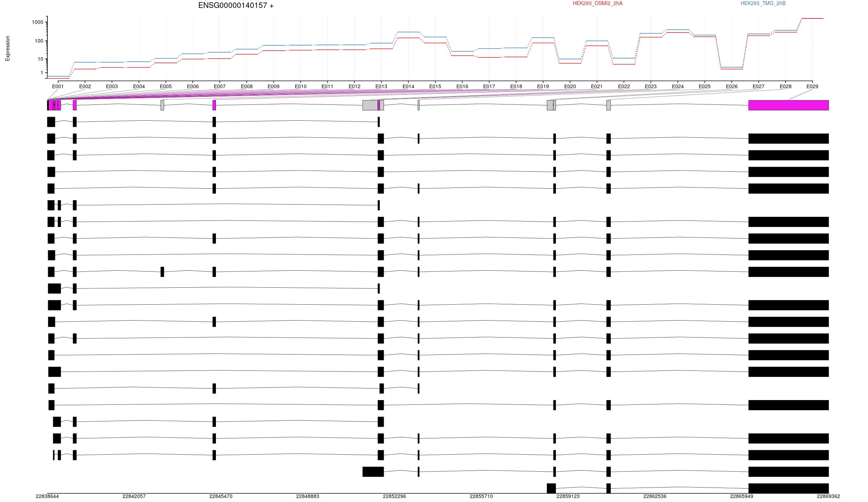
Task: Click genomic coordinate 22859123
Action: [x=568, y=496]
